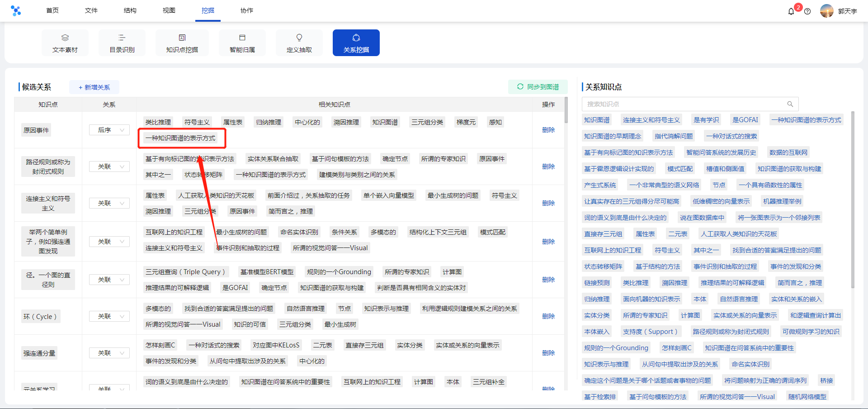Click 数据的互联网 knowledge point

[x=788, y=152]
